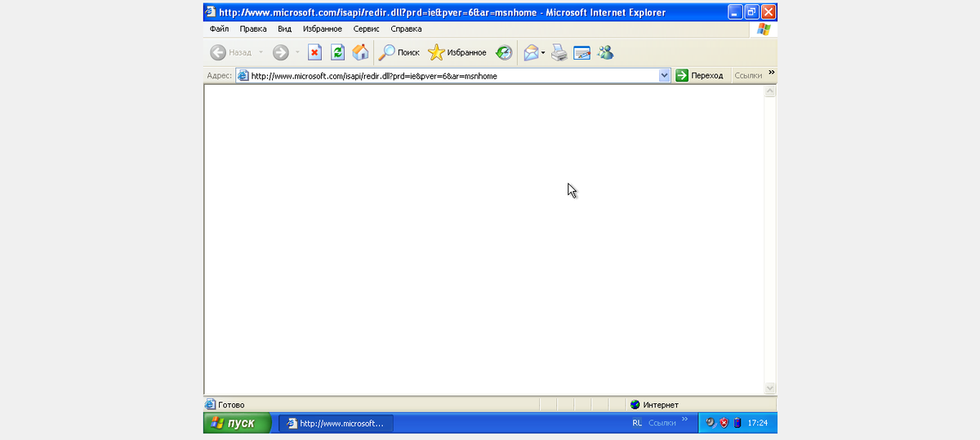Open Search (Поиск) magnifier button
The image size is (980, 440).
(399, 52)
